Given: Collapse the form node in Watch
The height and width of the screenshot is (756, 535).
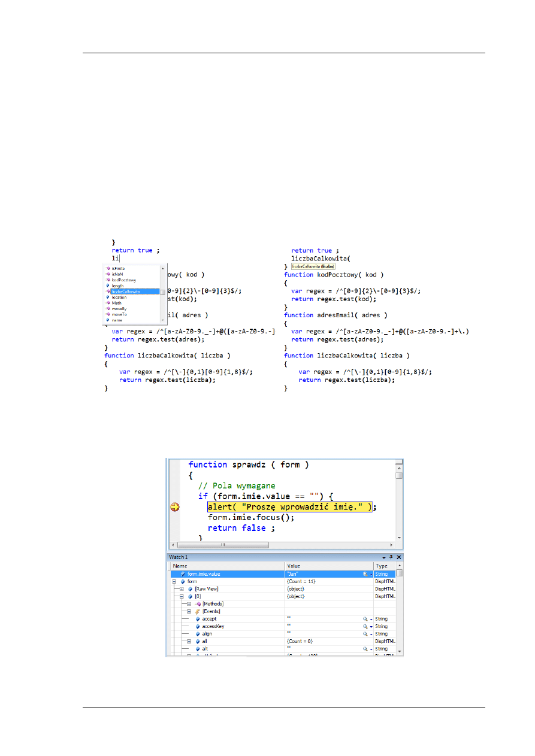Looking at the screenshot, I should click(174, 581).
